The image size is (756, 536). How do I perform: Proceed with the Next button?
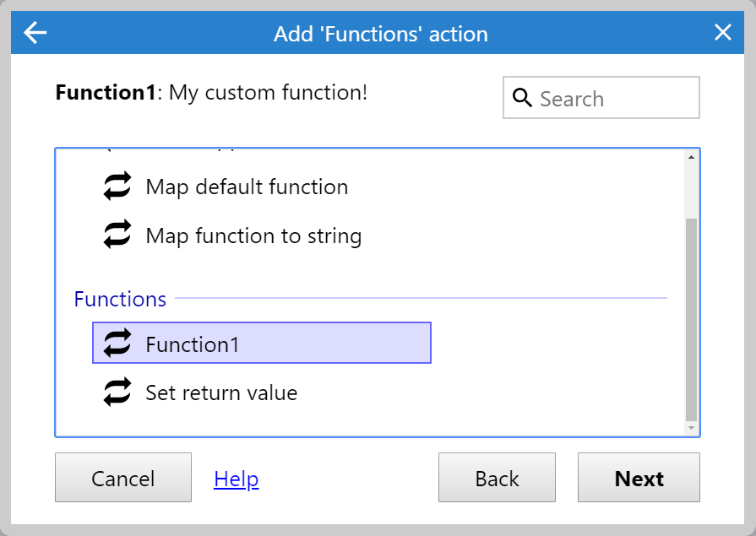(x=639, y=479)
